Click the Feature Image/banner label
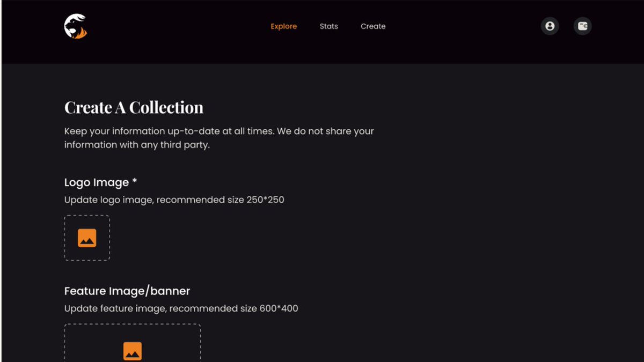The height and width of the screenshot is (362, 644). 127,291
